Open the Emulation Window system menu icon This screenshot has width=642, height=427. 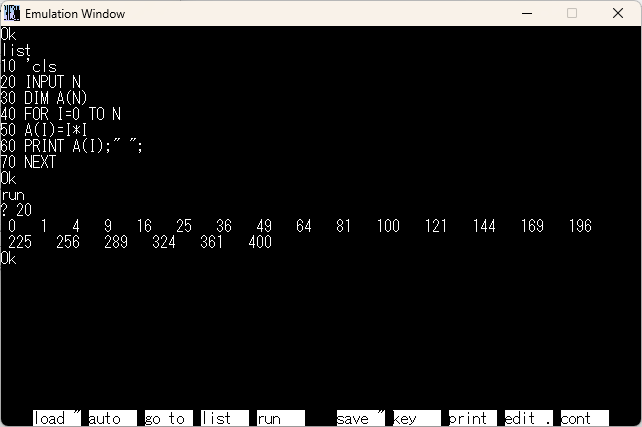(12, 13)
